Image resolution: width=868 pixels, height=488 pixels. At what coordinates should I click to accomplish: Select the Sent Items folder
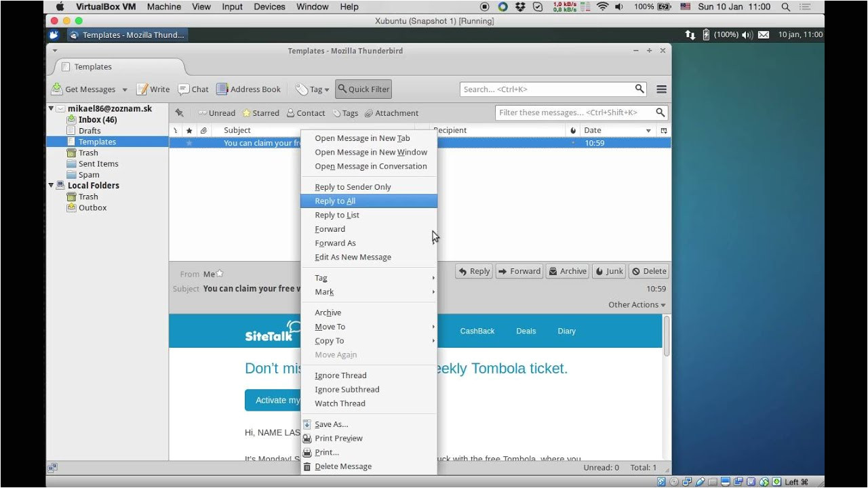(98, 163)
